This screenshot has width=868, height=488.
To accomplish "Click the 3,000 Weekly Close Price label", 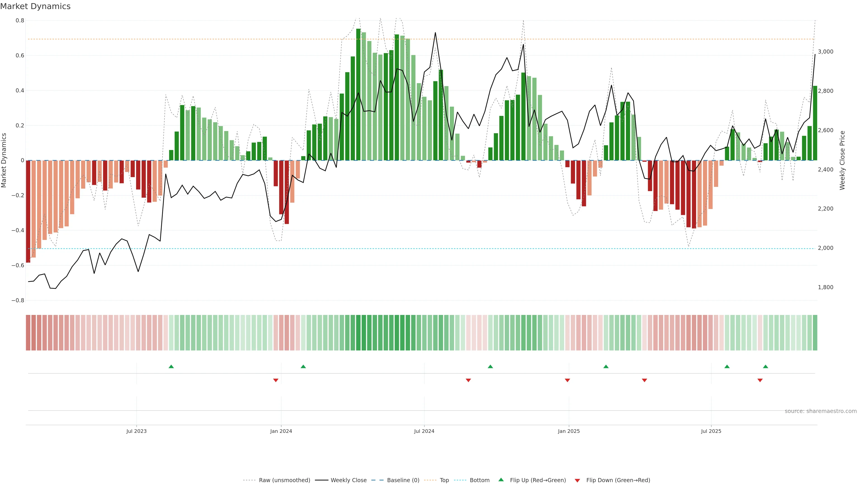I will coord(826,52).
